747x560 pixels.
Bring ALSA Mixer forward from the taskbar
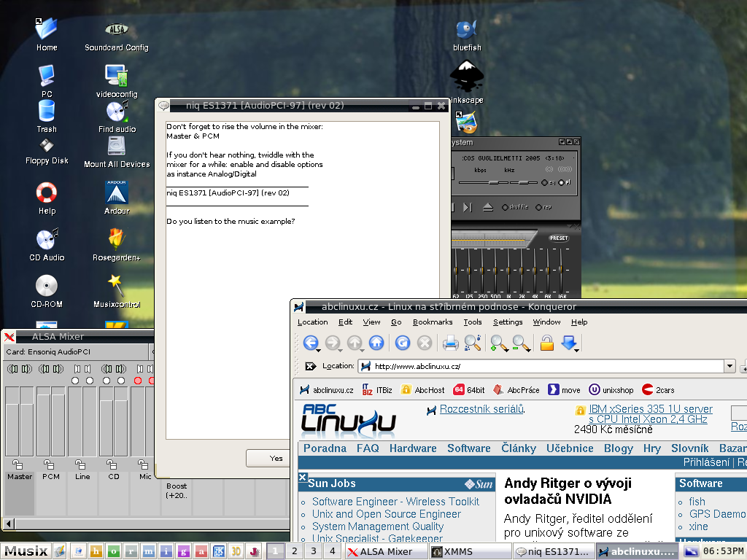point(387,551)
